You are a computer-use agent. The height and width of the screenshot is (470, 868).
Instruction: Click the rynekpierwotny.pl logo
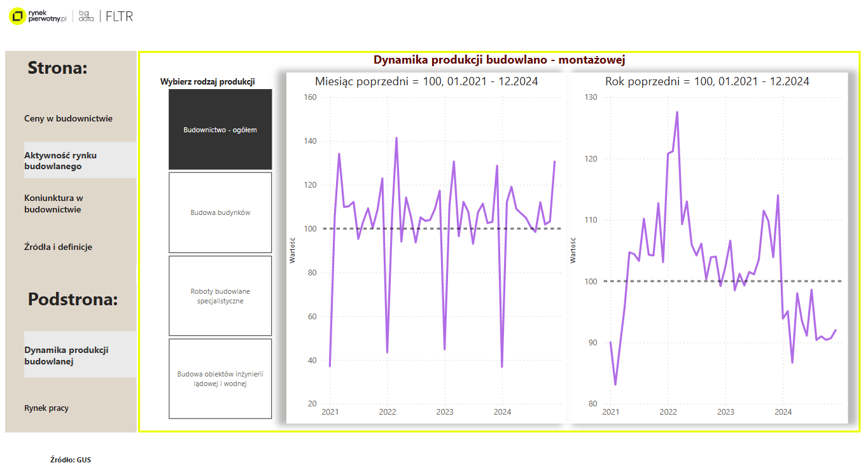tap(38, 17)
